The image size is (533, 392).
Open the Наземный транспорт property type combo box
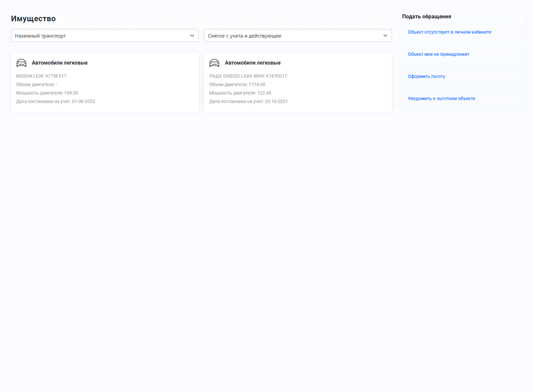(100, 36)
